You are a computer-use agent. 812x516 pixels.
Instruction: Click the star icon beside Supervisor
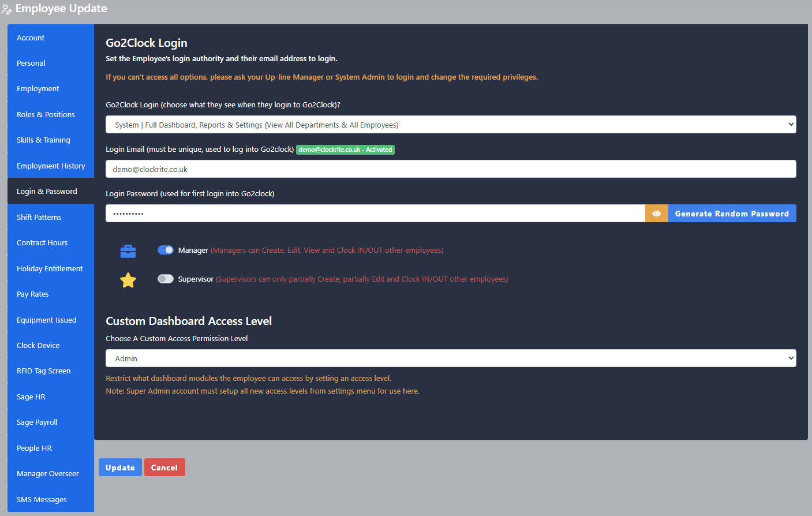pyautogui.click(x=128, y=280)
